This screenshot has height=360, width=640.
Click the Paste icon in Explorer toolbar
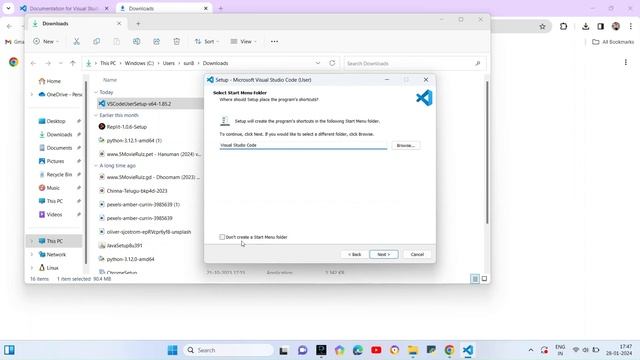coord(116,41)
